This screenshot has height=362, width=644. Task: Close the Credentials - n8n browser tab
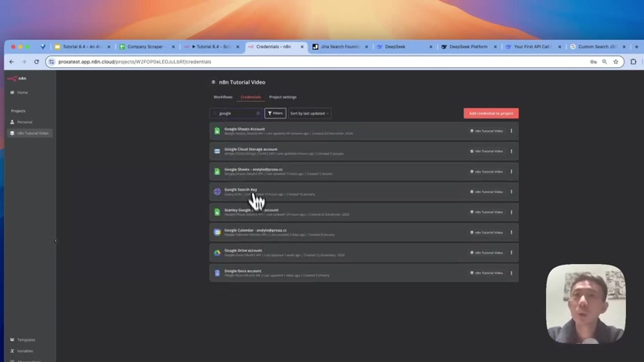coord(302,47)
